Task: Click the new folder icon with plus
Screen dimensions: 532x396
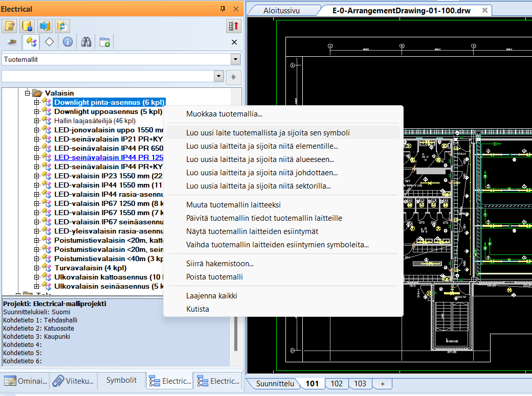Action: (105, 42)
